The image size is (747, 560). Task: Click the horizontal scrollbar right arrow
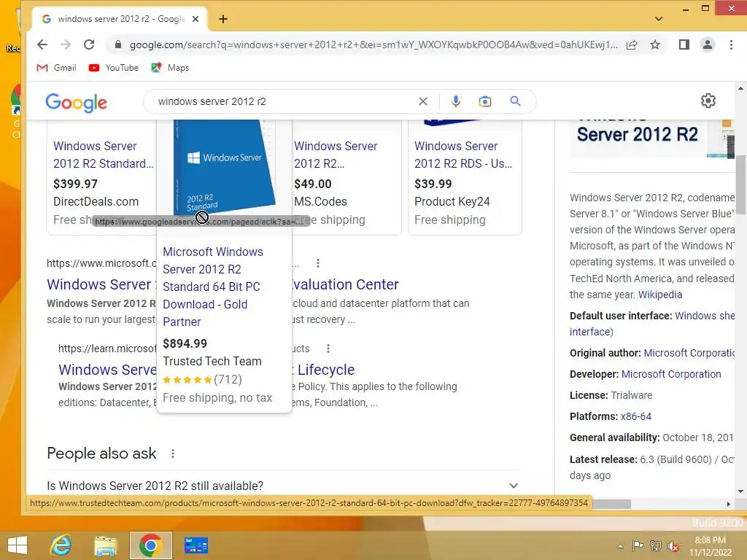coord(729,504)
